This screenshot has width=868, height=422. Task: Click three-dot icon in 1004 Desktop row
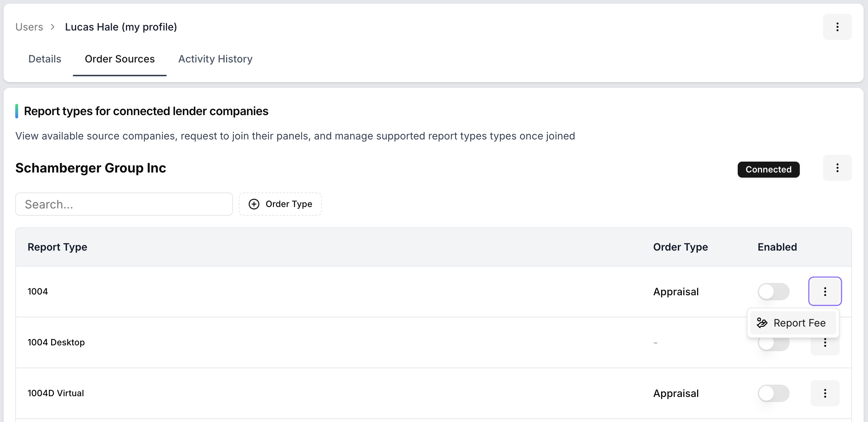(x=825, y=345)
